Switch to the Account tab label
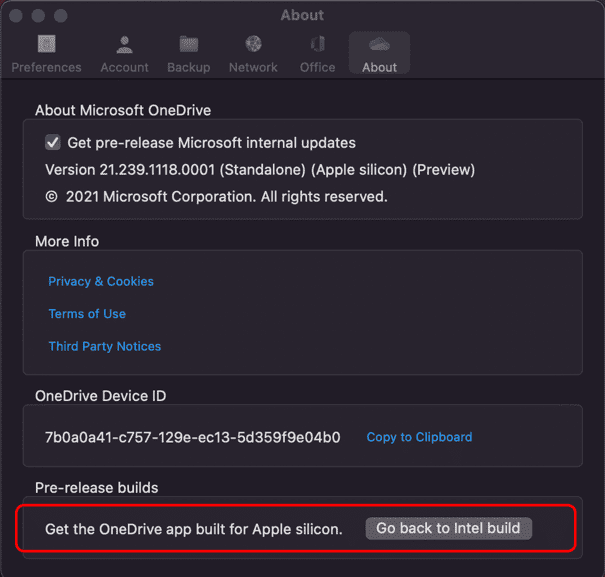Image resolution: width=605 pixels, height=577 pixels. coord(124,68)
